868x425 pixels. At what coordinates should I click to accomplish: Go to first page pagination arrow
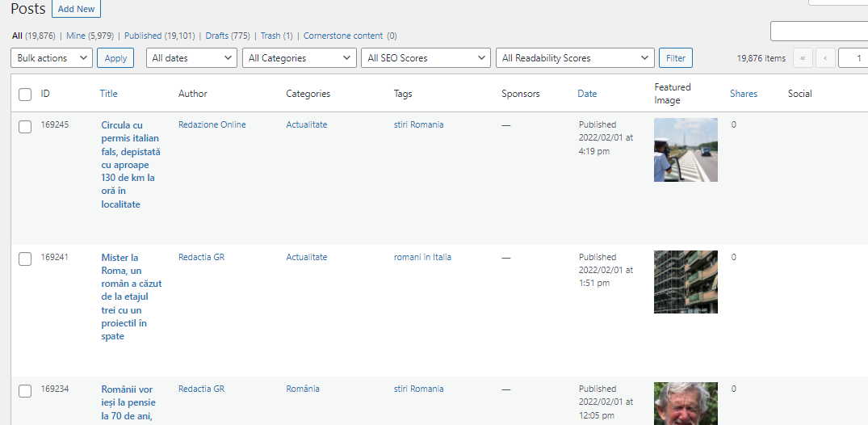803,58
